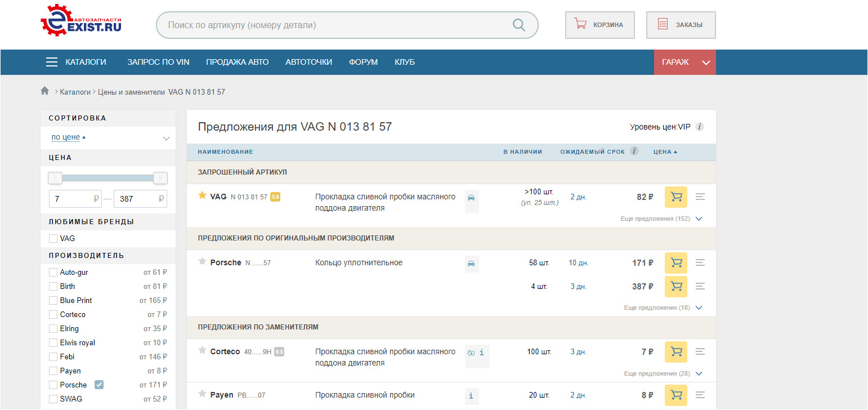Sort by Цена column header
This screenshot has width=868, height=410.
(x=665, y=152)
